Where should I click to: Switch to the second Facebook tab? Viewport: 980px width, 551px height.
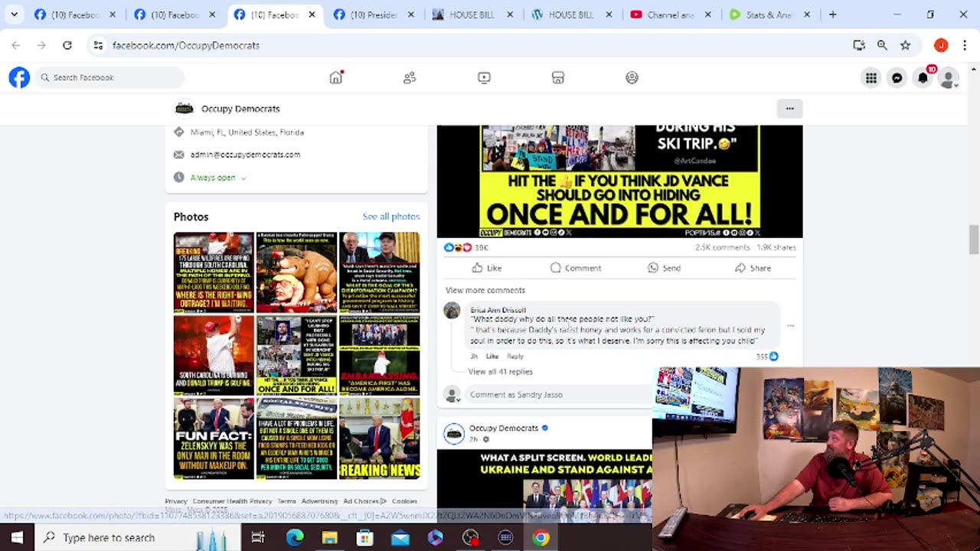coord(175,15)
